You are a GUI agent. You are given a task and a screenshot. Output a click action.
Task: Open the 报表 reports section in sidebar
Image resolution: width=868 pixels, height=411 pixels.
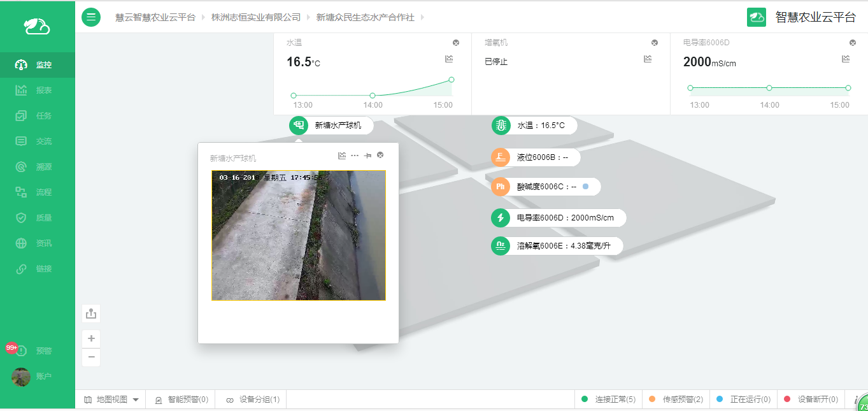[x=37, y=90]
